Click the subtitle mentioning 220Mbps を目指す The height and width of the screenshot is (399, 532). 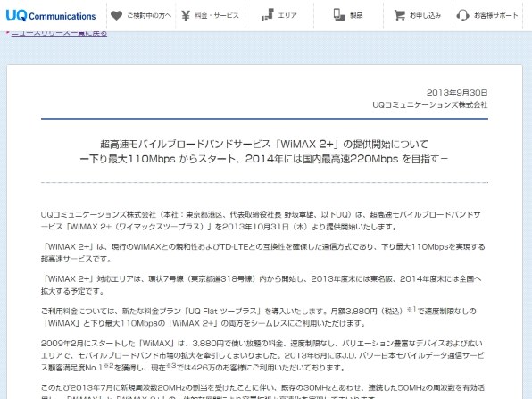click(264, 159)
